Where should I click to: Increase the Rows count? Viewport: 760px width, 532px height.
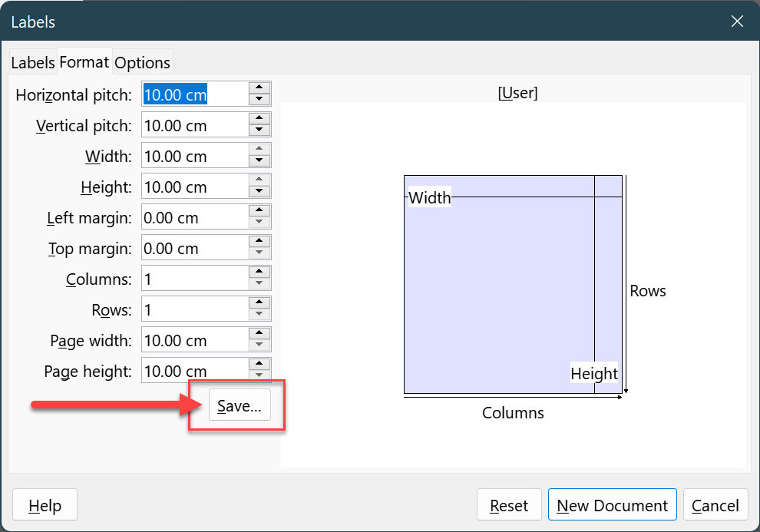coord(259,302)
